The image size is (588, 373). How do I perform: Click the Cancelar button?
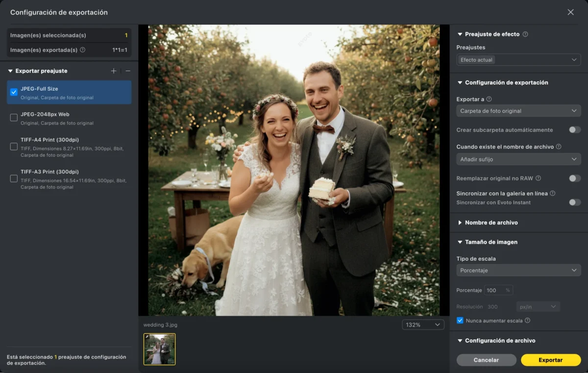[486, 360]
